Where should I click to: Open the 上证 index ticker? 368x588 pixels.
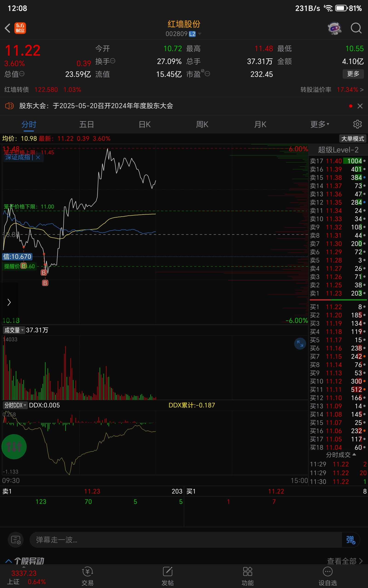(26, 577)
